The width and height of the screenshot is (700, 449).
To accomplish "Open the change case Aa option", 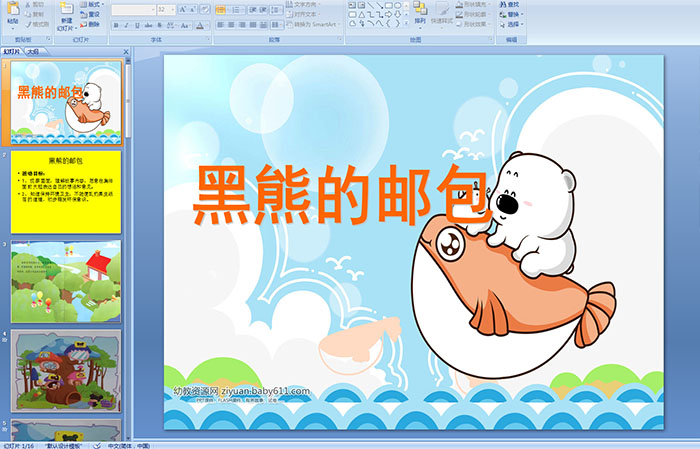I will (x=185, y=25).
